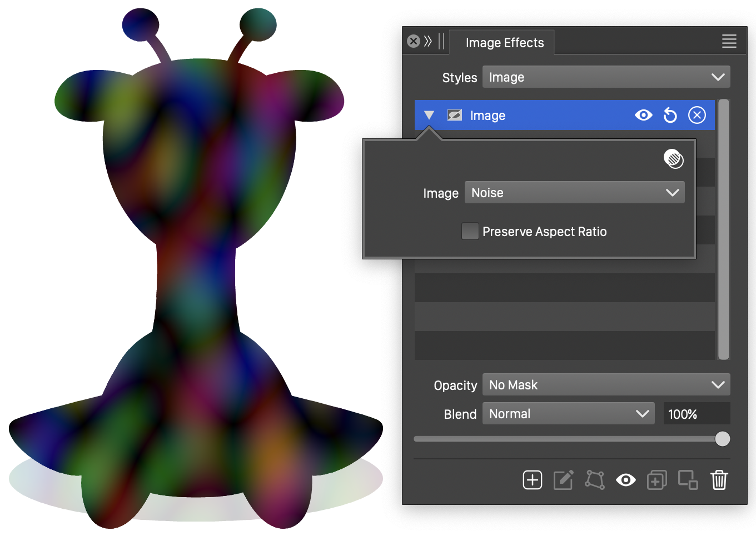Reset the Image effect with the circular arrow
Screen dimensions: 756x541
point(670,115)
